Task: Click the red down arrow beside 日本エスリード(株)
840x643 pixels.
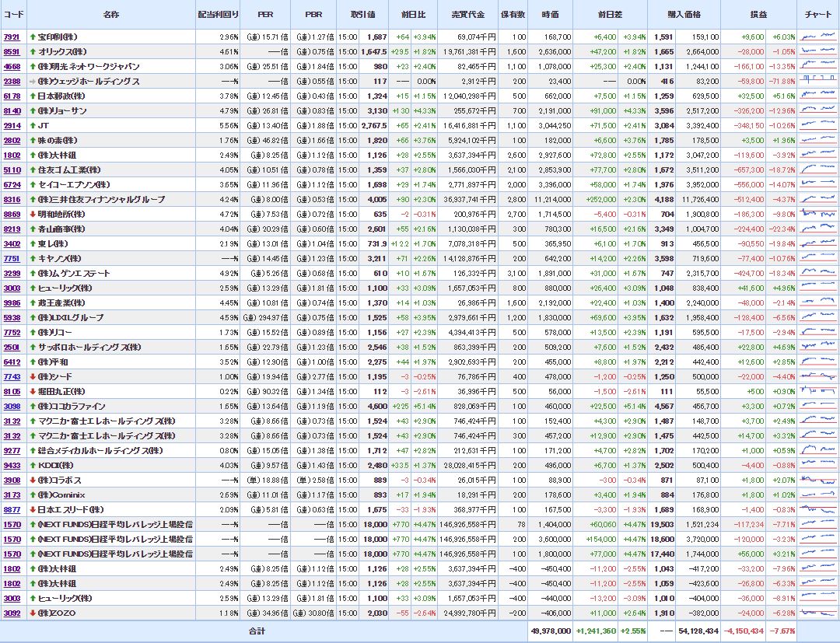Action: click(33, 509)
